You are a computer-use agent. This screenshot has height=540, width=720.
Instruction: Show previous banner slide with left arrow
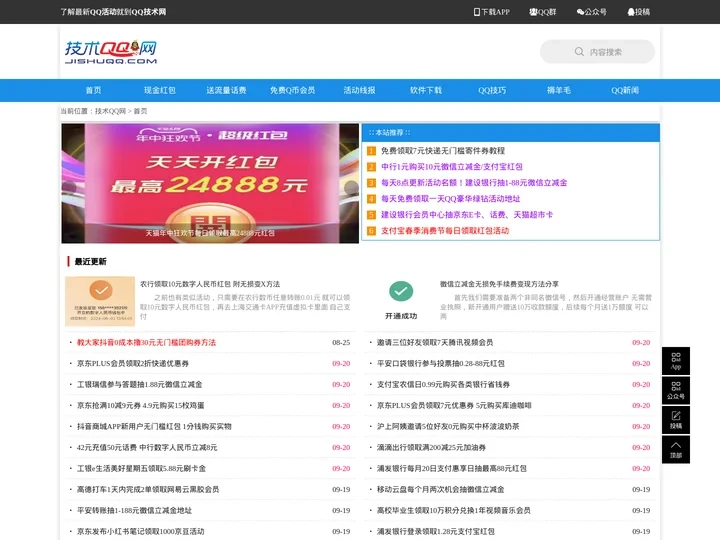pyautogui.click(x=69, y=186)
